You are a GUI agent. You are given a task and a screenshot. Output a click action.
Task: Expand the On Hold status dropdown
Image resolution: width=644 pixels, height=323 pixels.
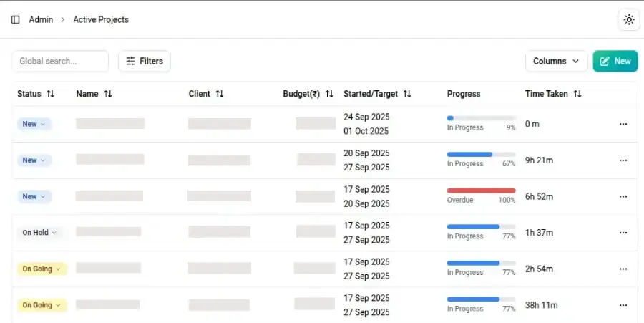39,233
